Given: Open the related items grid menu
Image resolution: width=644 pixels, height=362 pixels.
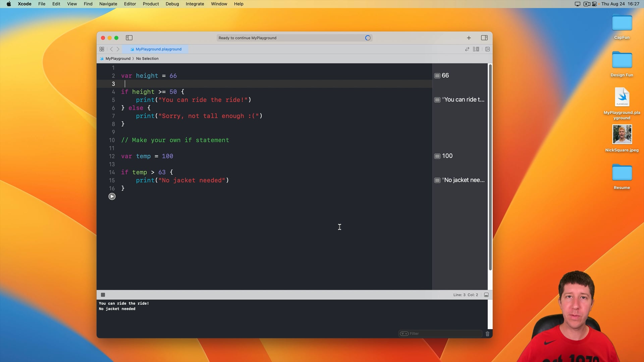Looking at the screenshot, I should pos(102,49).
